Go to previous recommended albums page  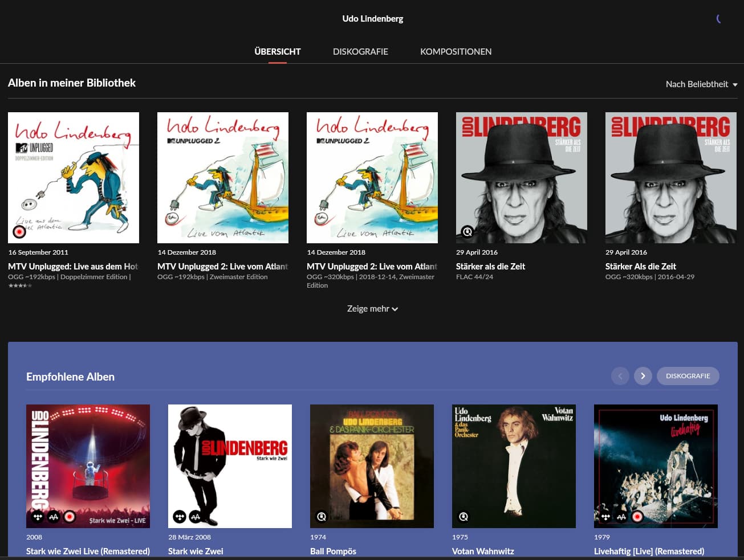click(x=620, y=376)
